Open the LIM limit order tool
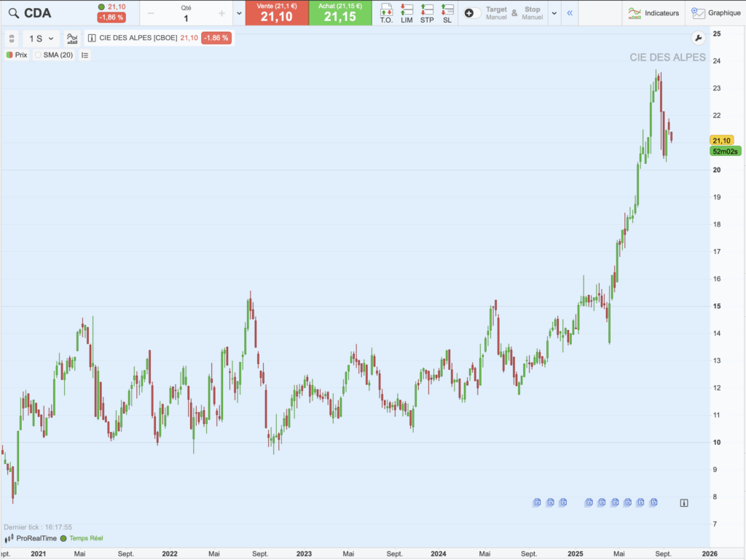 click(x=407, y=12)
